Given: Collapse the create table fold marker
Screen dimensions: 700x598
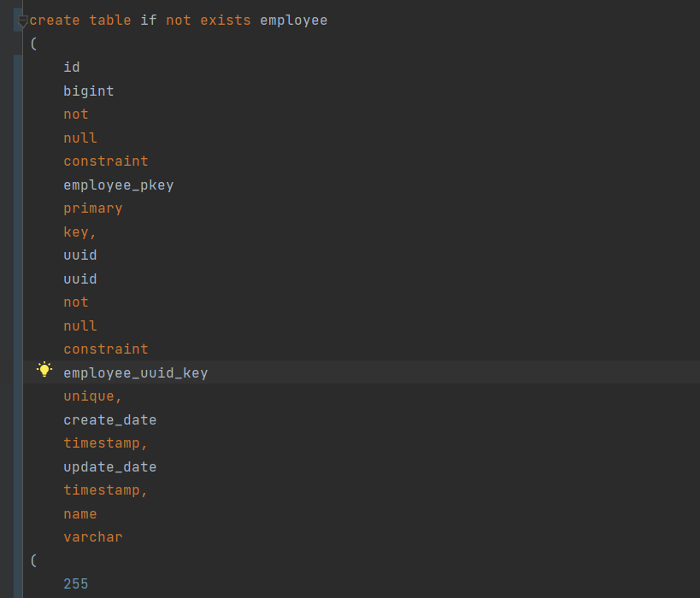Looking at the screenshot, I should pos(22,21).
